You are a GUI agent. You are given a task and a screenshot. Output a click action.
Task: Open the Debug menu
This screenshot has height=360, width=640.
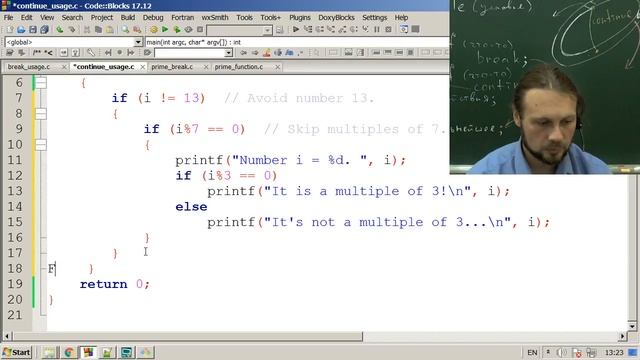[x=153, y=18]
